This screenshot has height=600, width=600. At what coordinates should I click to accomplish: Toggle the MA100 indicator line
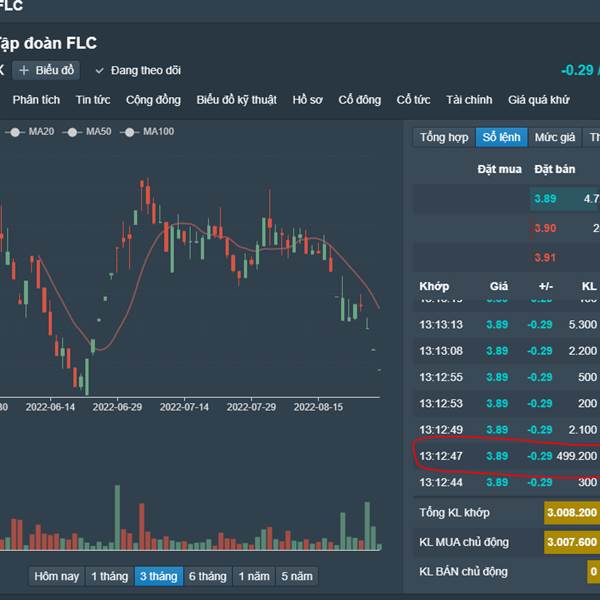[147, 132]
